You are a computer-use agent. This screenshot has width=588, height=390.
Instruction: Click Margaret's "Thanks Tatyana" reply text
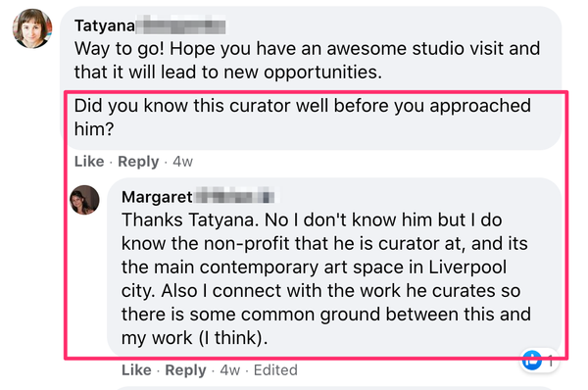[326, 279]
